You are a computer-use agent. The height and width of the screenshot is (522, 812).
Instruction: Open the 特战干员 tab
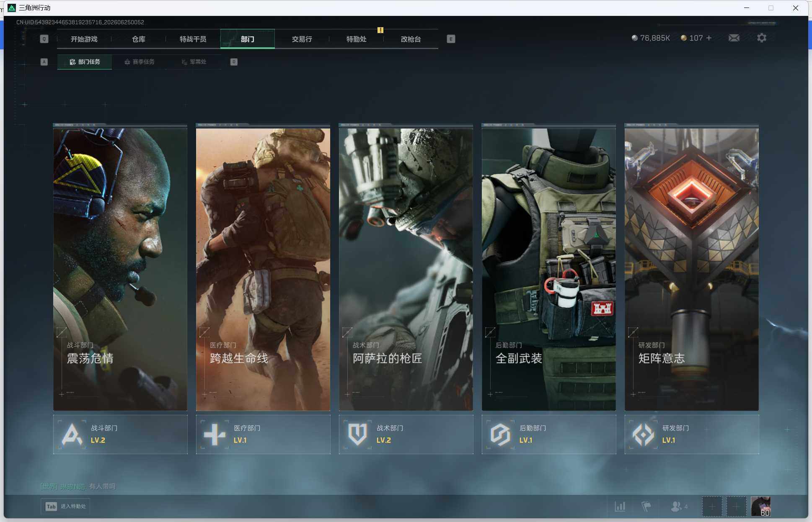[x=193, y=39]
